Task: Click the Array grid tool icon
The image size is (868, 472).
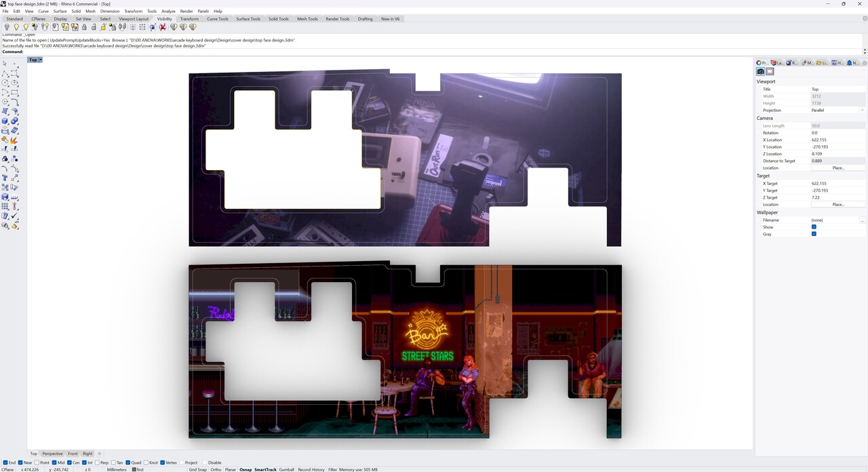Action: coord(5,206)
